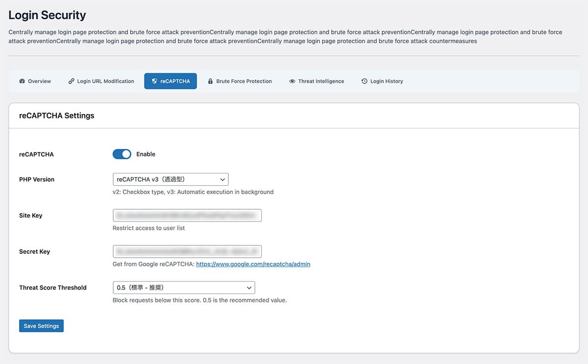Screen dimensions: 588x364
Task: Select the active reCAPTCHA tab label
Action: pos(175,81)
